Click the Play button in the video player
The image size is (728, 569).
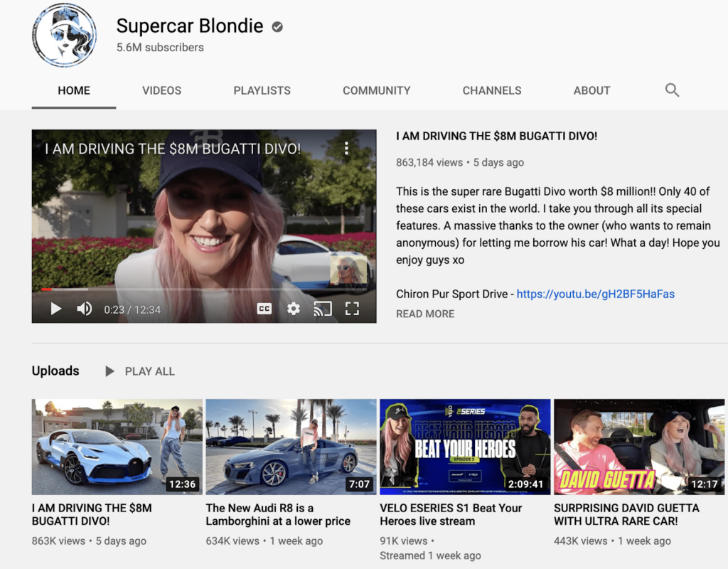[x=55, y=308]
